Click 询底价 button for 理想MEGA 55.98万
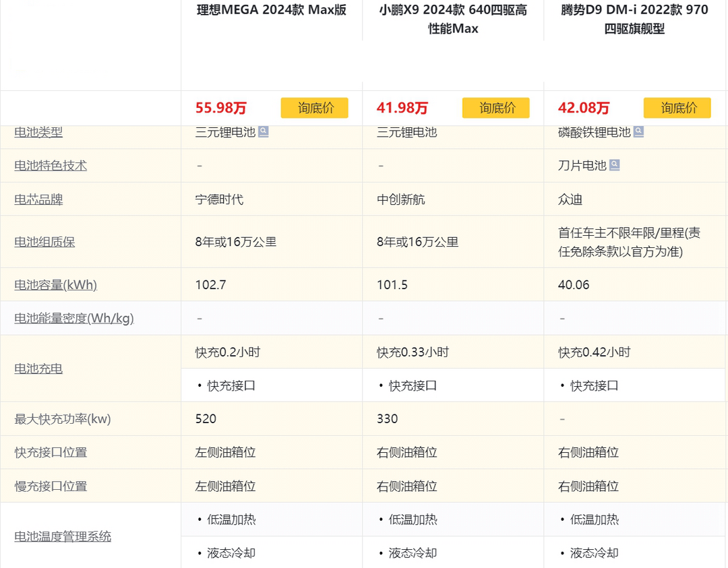The image size is (728, 568). pyautogui.click(x=314, y=108)
